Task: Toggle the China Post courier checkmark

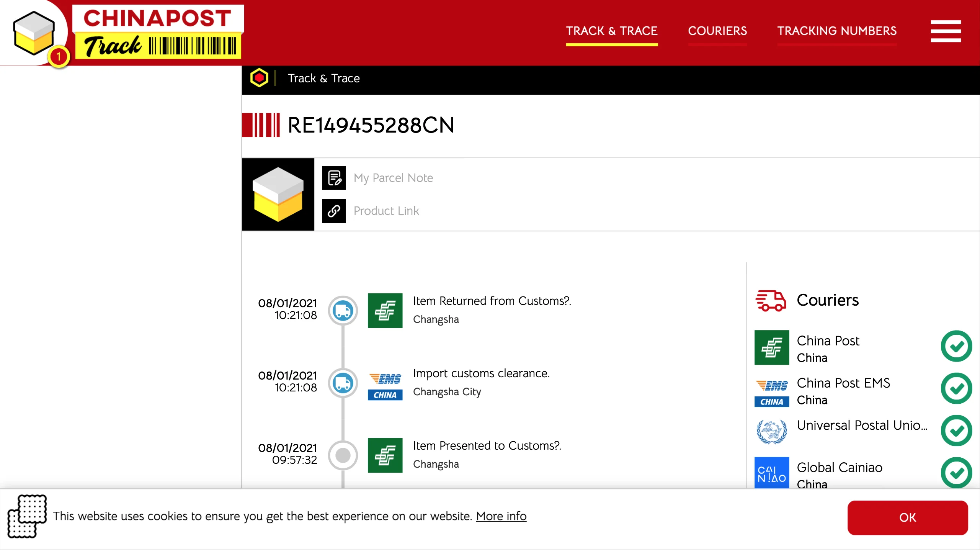Action: coord(956,346)
